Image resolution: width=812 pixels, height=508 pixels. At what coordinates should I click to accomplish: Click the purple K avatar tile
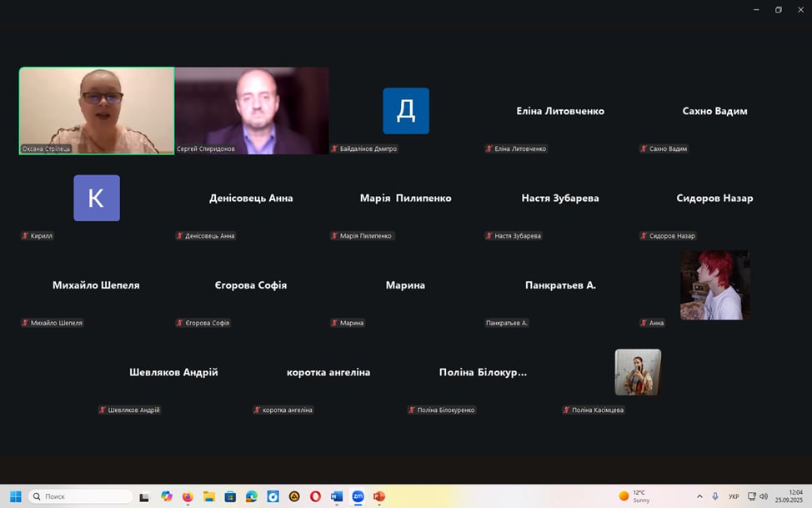click(x=97, y=198)
